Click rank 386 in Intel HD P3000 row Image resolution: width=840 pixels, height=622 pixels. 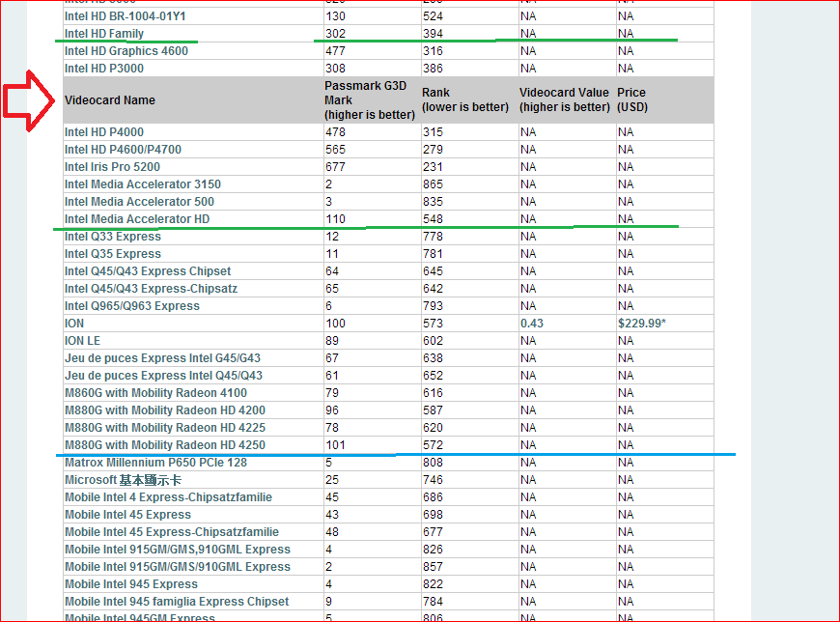tap(433, 68)
